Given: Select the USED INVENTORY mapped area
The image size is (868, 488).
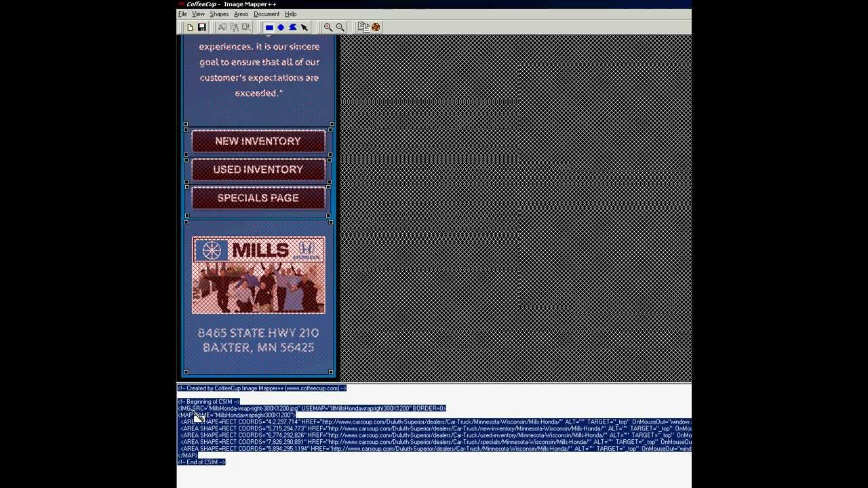Looking at the screenshot, I should (258, 169).
